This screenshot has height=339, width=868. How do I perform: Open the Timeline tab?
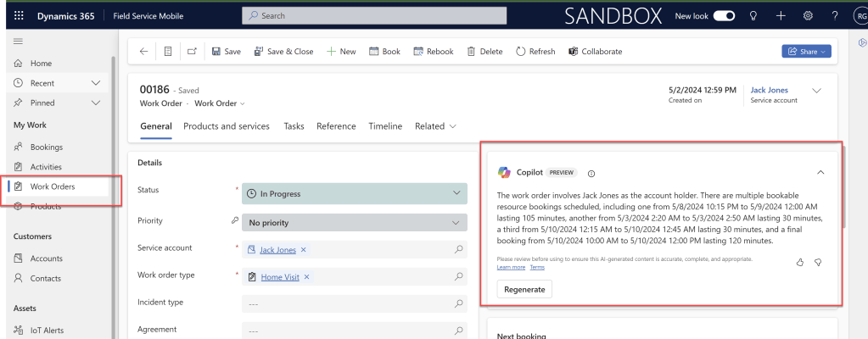pyautogui.click(x=385, y=126)
